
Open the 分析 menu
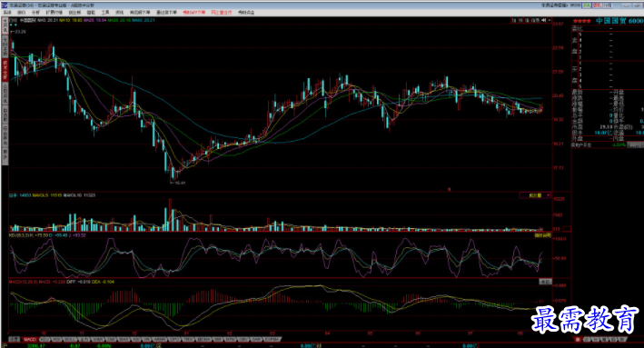pos(35,13)
